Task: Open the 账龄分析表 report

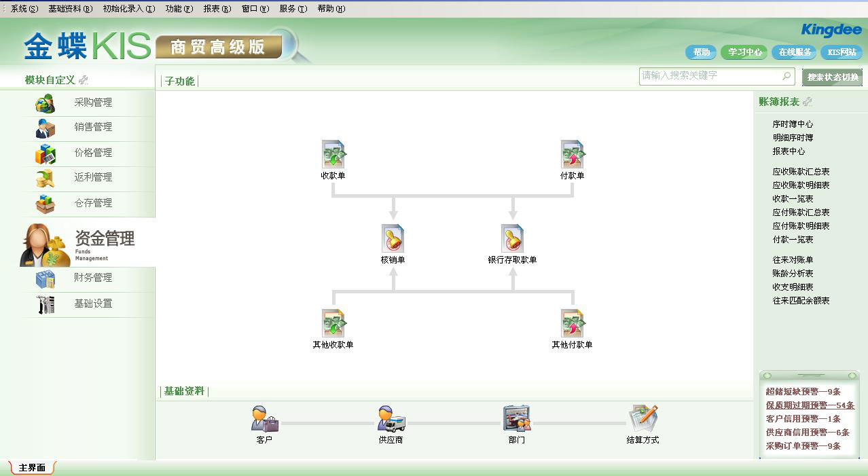Action: 793,274
